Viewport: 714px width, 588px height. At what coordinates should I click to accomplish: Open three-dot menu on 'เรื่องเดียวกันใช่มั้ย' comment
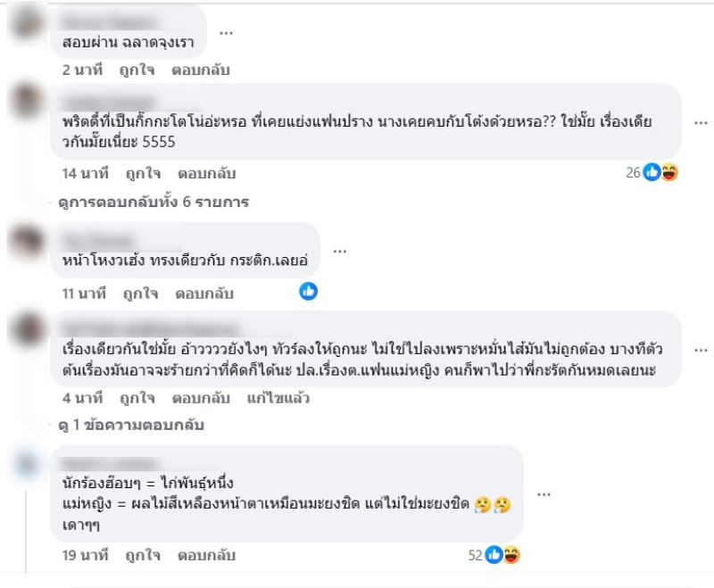(x=701, y=349)
